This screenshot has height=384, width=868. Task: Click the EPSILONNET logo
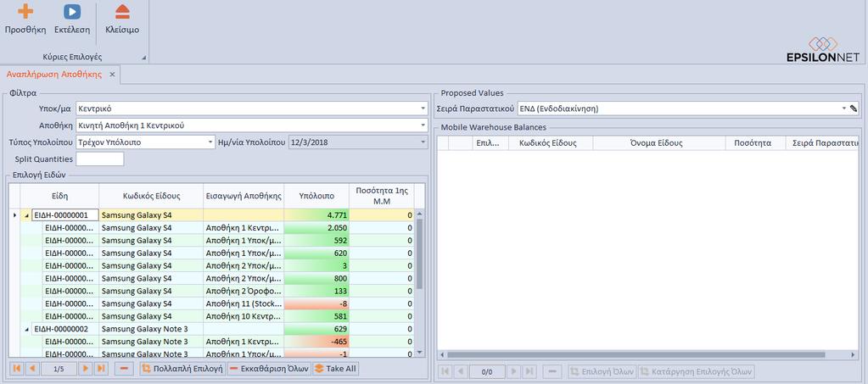(x=824, y=50)
